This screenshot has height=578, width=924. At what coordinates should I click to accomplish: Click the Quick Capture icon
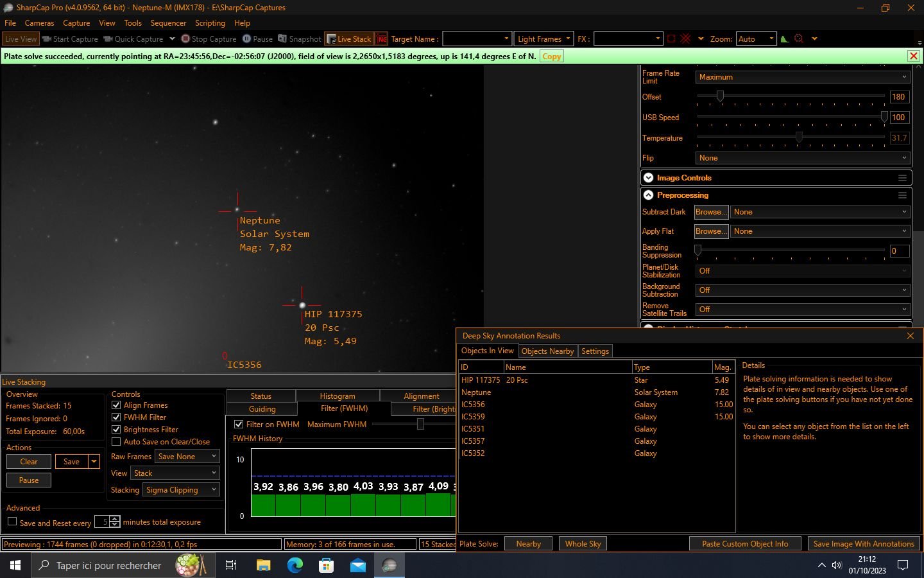108,39
